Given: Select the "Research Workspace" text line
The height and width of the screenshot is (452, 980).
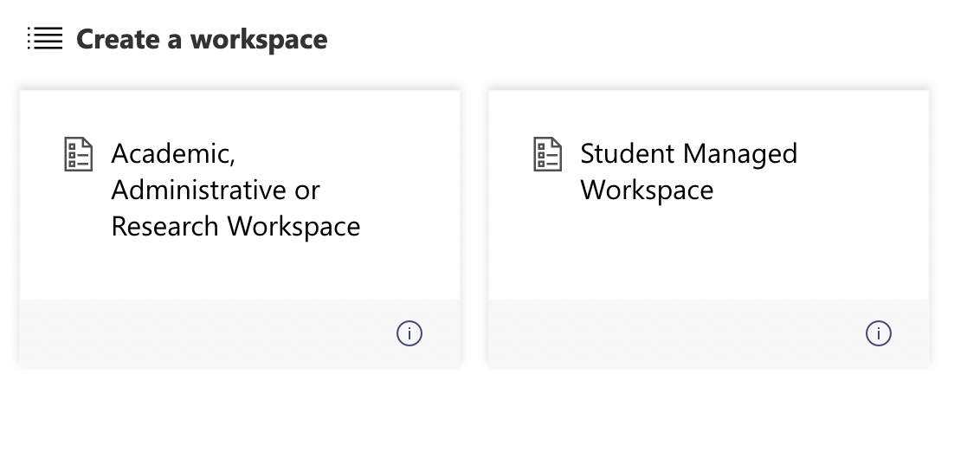Looking at the screenshot, I should click(x=235, y=226).
